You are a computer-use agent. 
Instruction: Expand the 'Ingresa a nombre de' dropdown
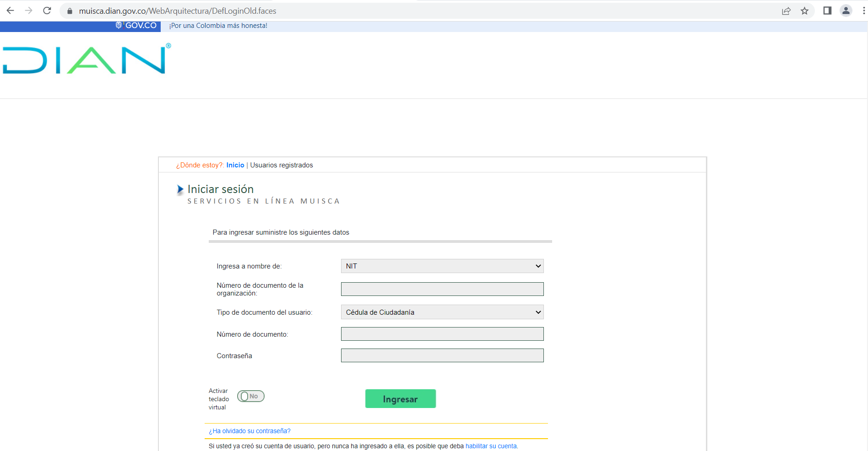coord(442,266)
